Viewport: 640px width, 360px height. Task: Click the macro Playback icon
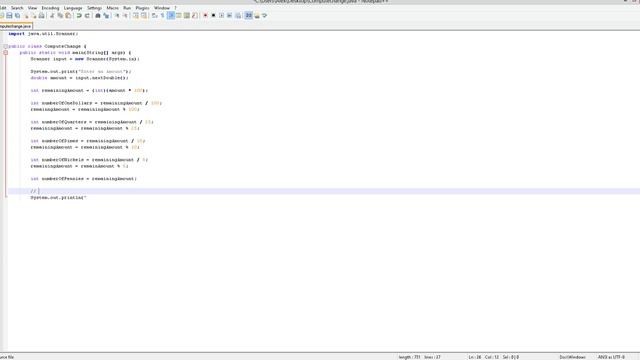click(x=222, y=16)
